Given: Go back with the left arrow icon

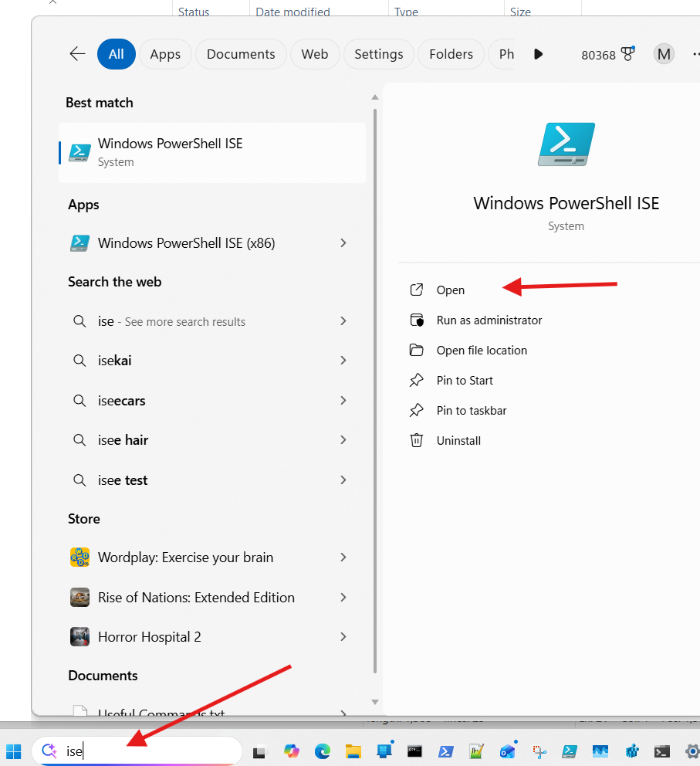Looking at the screenshot, I should pos(78,54).
